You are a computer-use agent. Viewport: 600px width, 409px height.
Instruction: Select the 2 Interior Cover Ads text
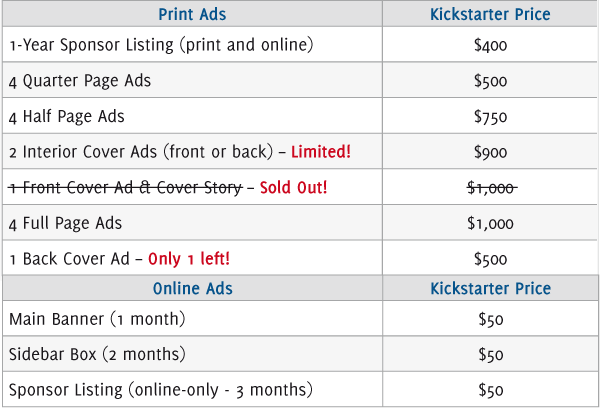click(x=141, y=152)
